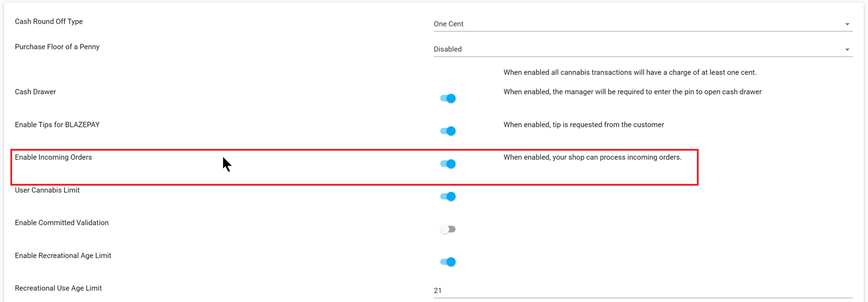Screen dimensions: 868x302
Task: Select the User Cannabis Limit label text
Action: (x=47, y=190)
